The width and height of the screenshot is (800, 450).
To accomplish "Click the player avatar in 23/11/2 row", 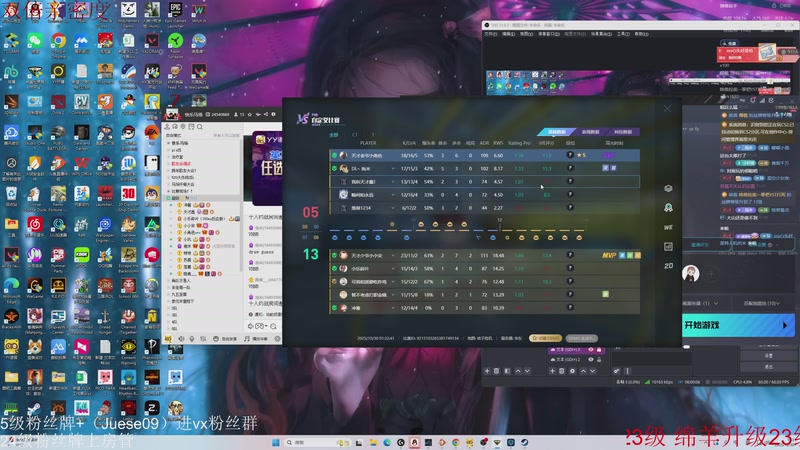I will point(343,255).
